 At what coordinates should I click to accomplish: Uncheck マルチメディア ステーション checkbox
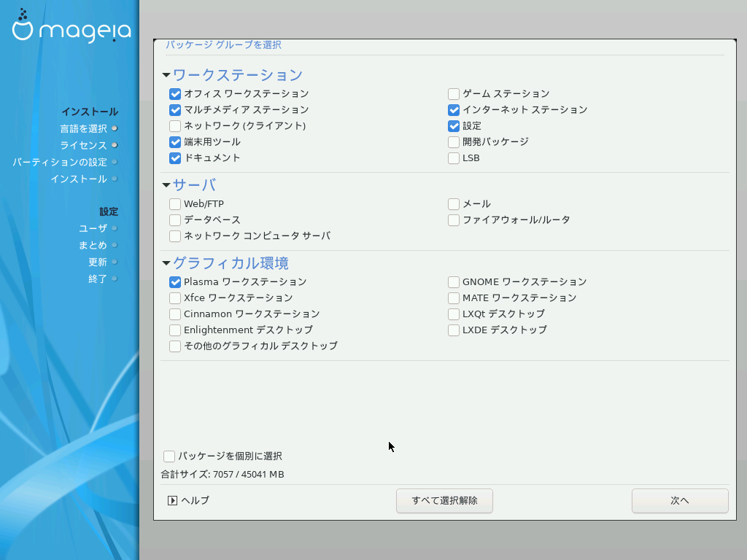click(x=175, y=110)
